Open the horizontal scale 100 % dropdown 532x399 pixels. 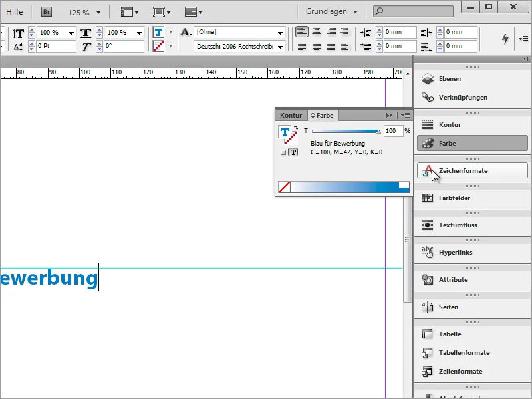point(140,33)
